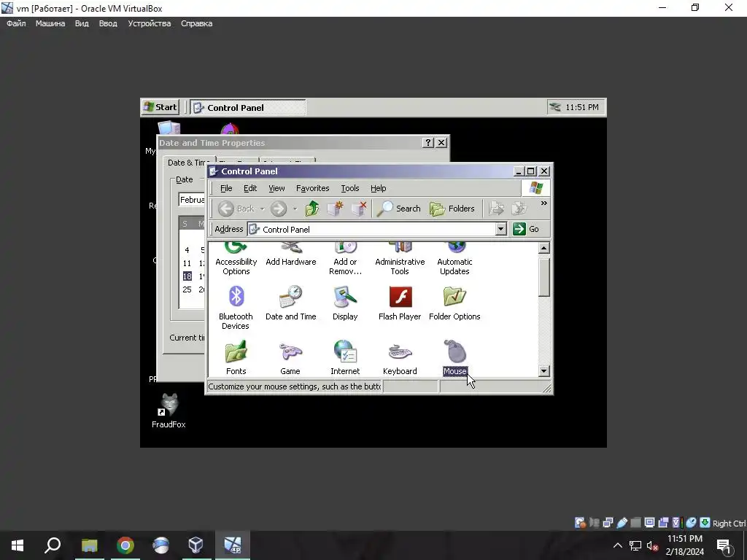Open the Keyboard applet
This screenshot has height=560, width=747.
400,357
